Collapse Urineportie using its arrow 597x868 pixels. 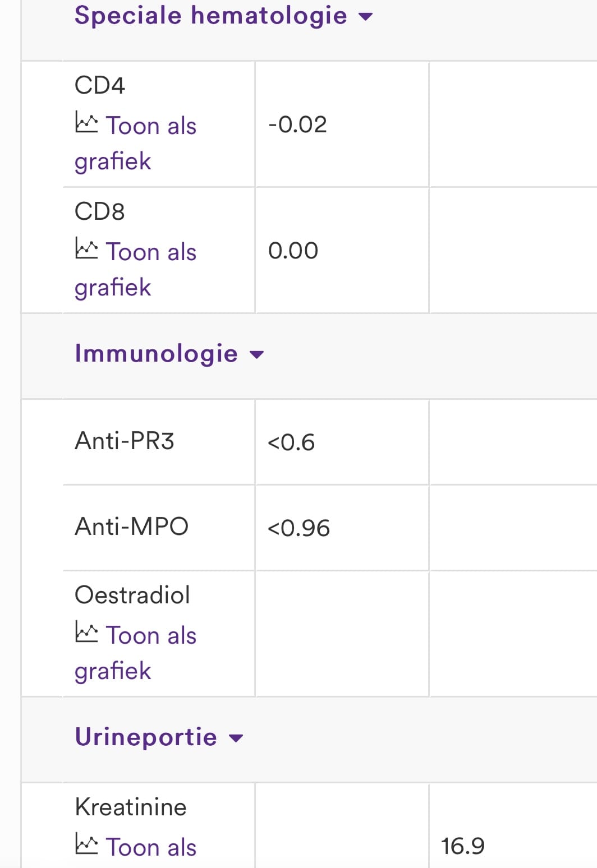click(x=236, y=738)
